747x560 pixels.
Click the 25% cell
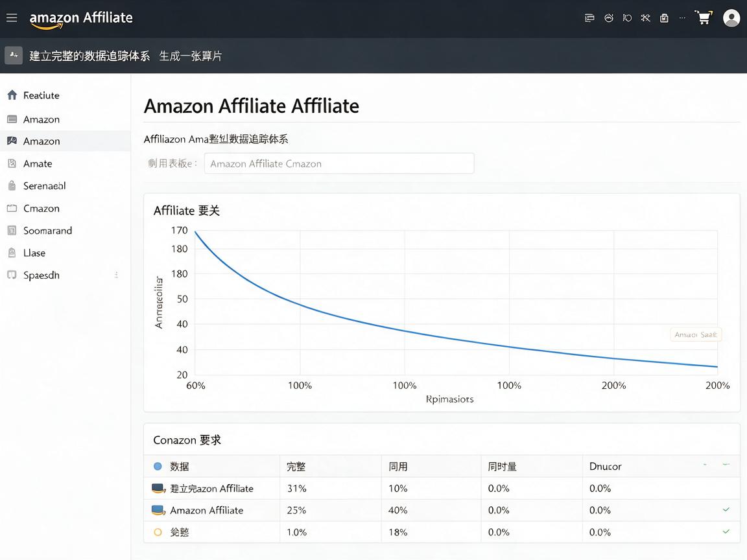coord(296,511)
